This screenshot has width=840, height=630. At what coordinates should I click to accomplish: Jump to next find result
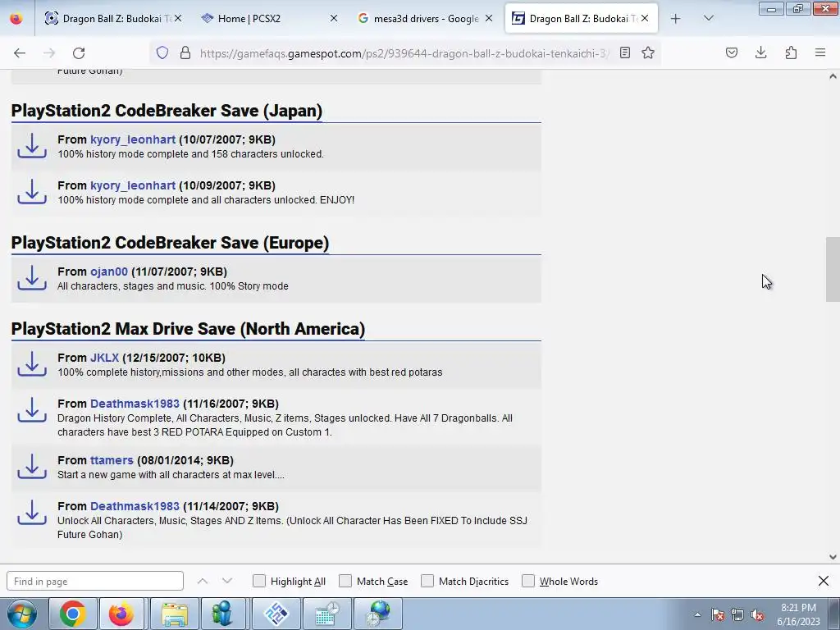[227, 581]
